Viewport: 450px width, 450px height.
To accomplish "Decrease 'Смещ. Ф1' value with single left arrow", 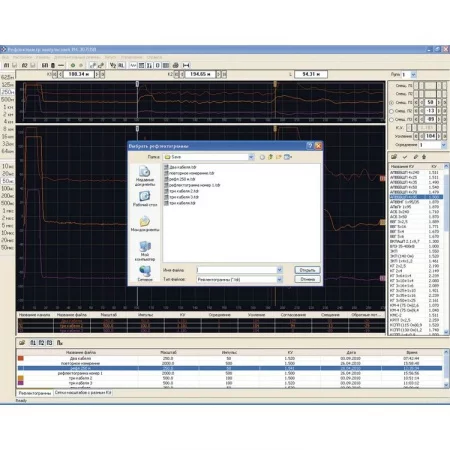I will 421,103.
